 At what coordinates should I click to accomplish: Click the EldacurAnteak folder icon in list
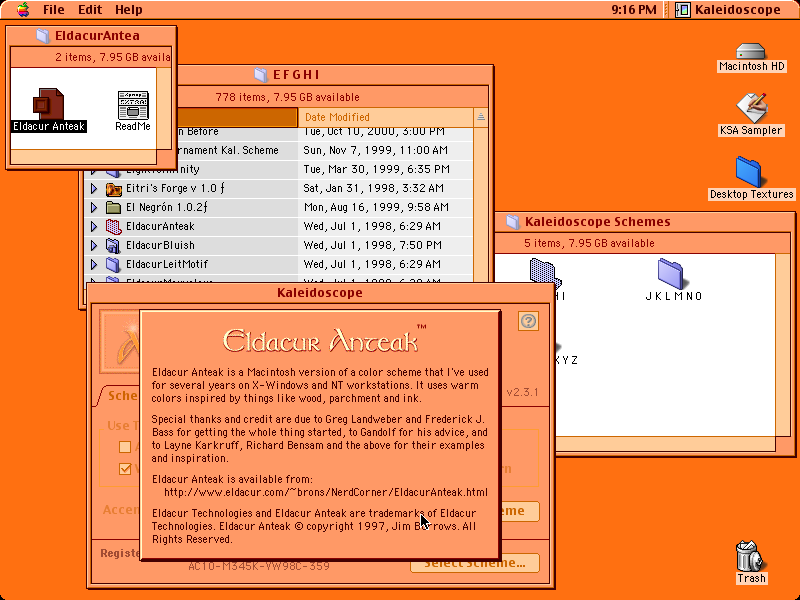pos(113,227)
